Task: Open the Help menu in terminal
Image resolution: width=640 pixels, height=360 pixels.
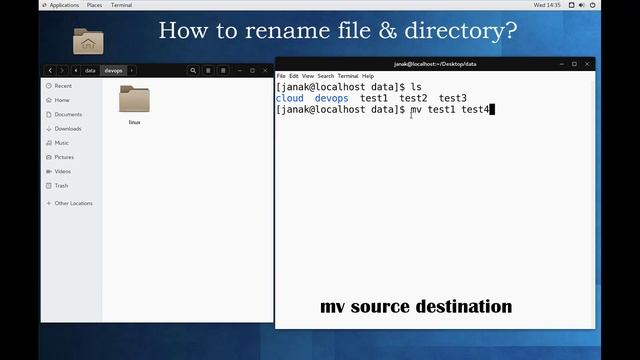Action: [x=368, y=76]
